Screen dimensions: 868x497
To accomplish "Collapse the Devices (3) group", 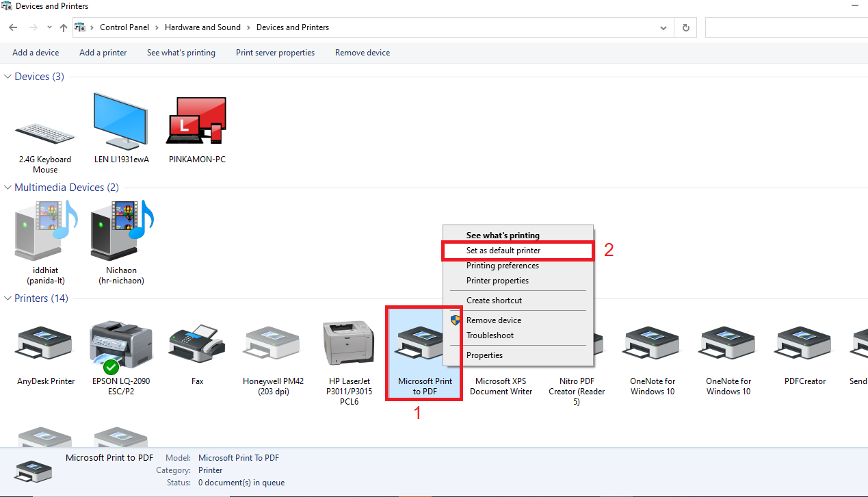I will 8,77.
